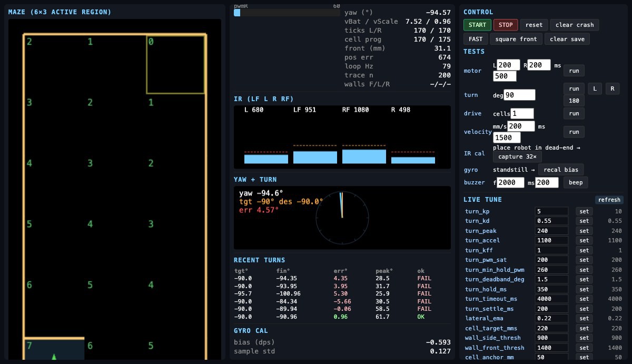Click the pwmR progress bar
The height and width of the screenshot is (364, 632).
tap(287, 13)
